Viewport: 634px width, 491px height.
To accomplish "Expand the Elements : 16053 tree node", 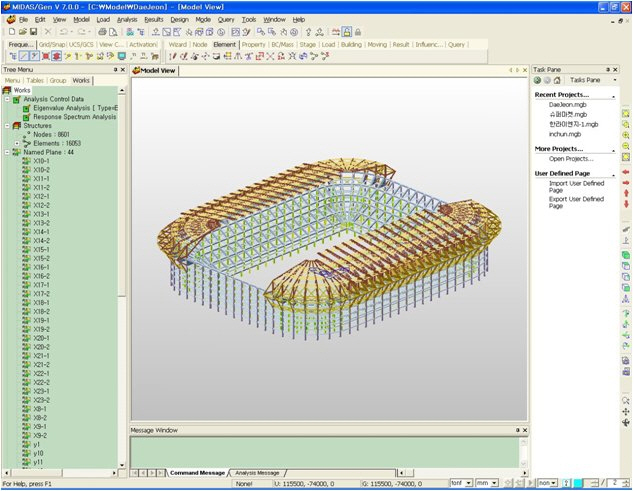I will (16, 144).
